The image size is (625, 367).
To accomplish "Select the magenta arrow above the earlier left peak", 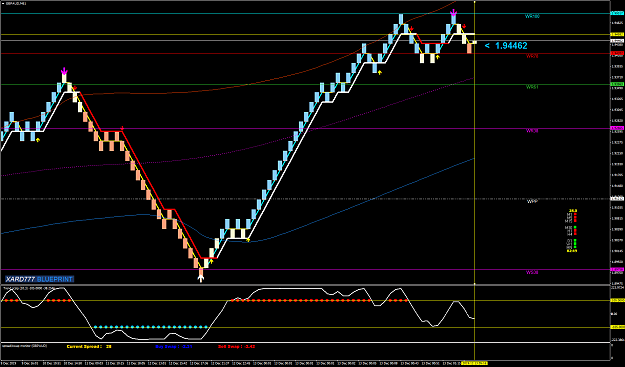I will point(64,72).
